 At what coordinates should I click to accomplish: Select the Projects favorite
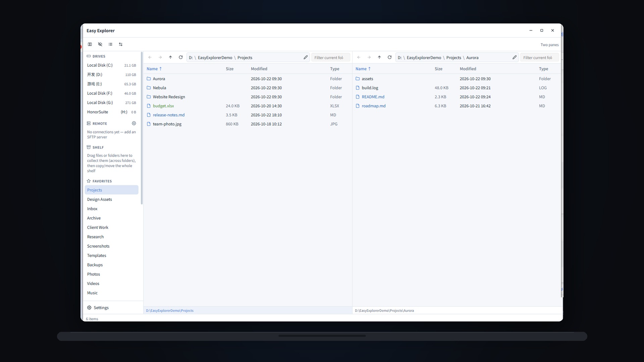point(112,190)
